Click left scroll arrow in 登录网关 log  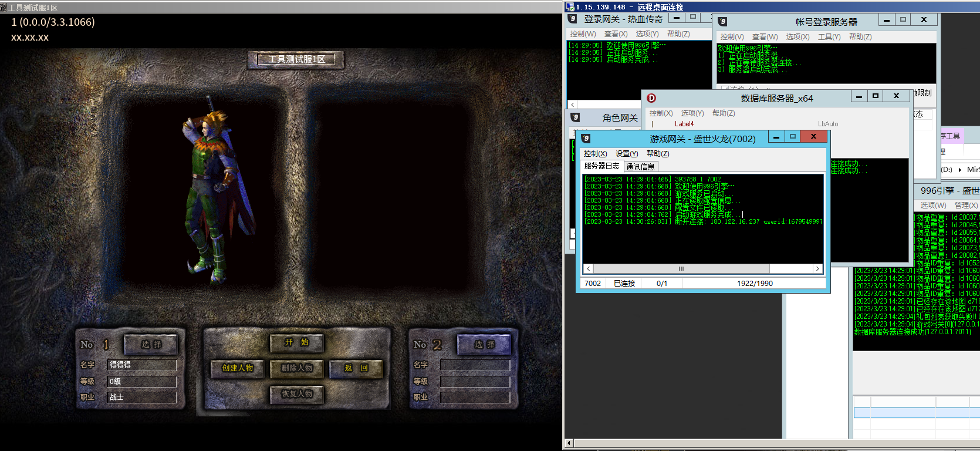click(x=573, y=105)
